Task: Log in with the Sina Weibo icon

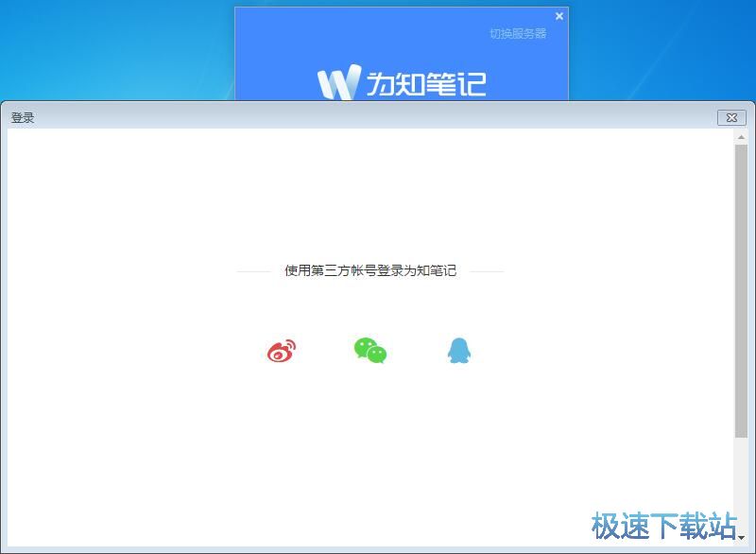Action: click(282, 351)
